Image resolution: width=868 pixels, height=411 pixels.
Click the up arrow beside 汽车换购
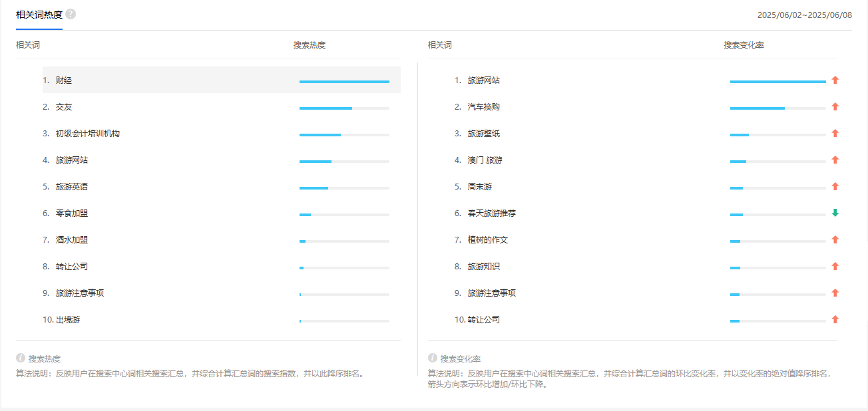point(835,106)
